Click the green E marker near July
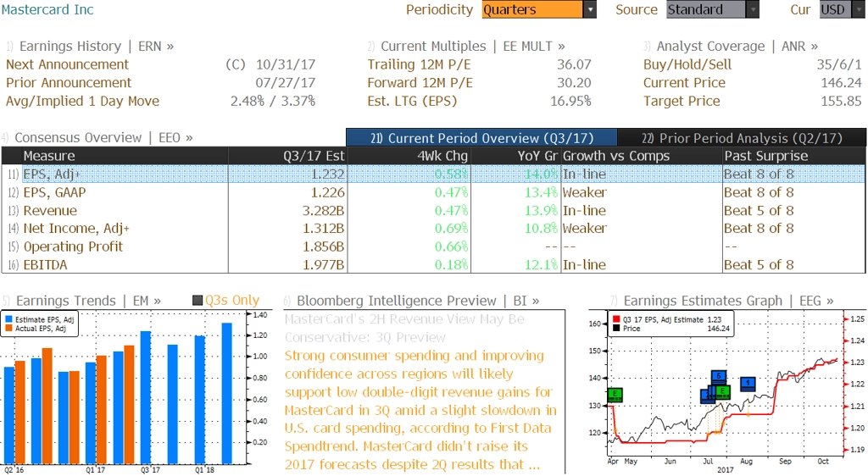Viewport: 868px width, 476px height. click(722, 392)
